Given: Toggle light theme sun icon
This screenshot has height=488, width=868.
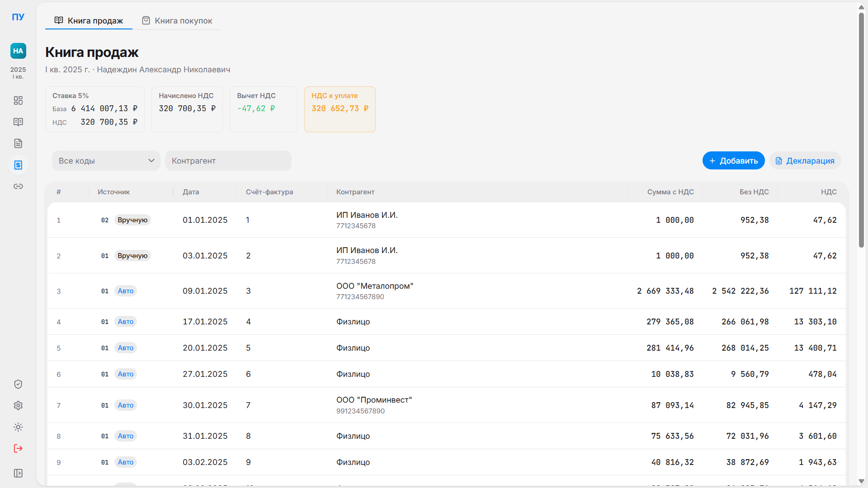Looking at the screenshot, I should (18, 427).
